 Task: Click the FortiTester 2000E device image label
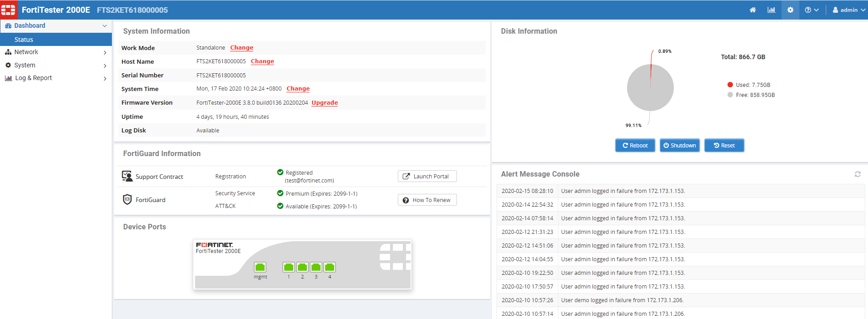218,251
